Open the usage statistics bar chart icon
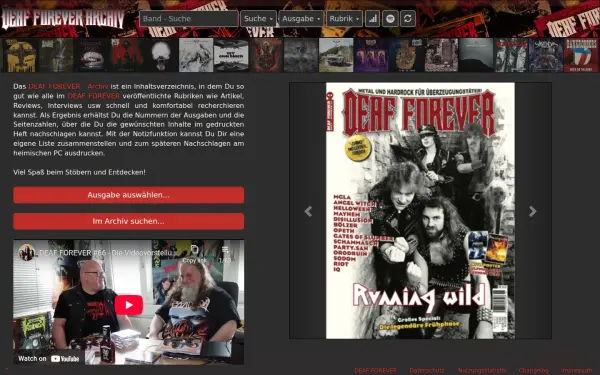The image size is (600, 375). tap(372, 19)
